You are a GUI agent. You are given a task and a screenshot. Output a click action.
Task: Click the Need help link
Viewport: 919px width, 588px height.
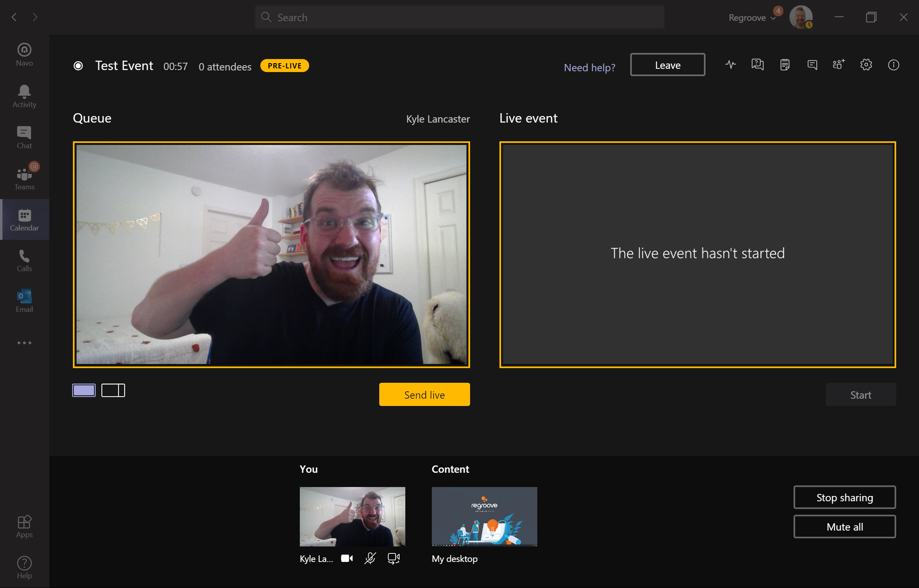(x=589, y=68)
